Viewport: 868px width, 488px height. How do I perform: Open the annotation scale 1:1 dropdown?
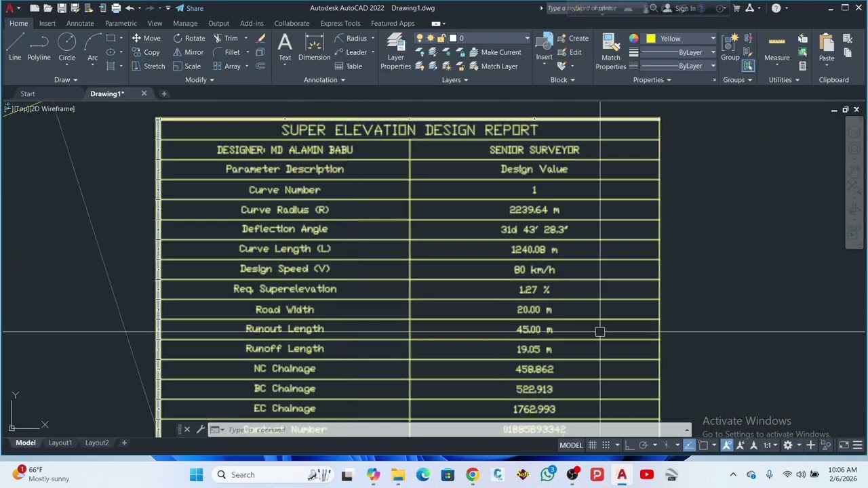pos(770,445)
